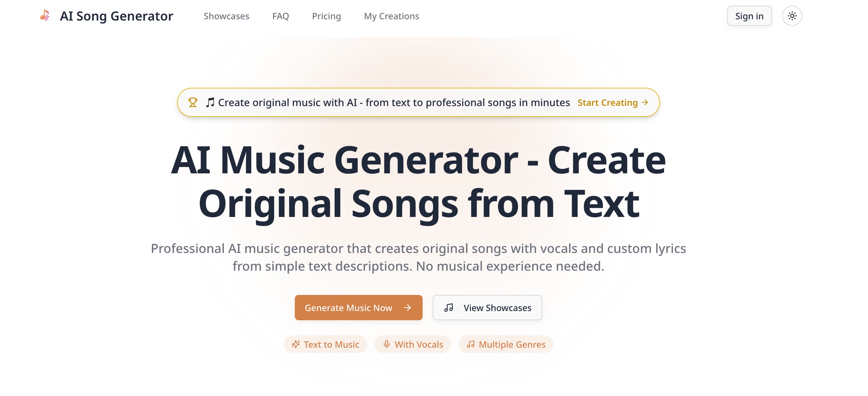
Task: Click the music notes icon on View Showcases
Action: click(449, 307)
